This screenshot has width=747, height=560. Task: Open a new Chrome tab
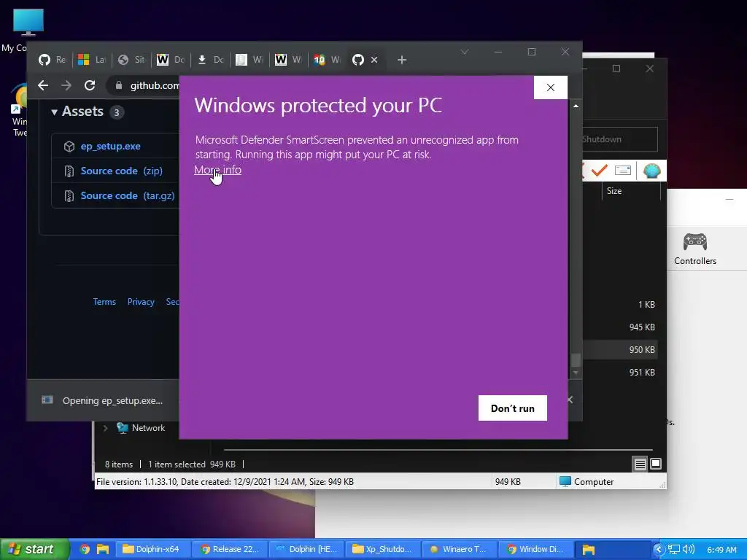[402, 60]
